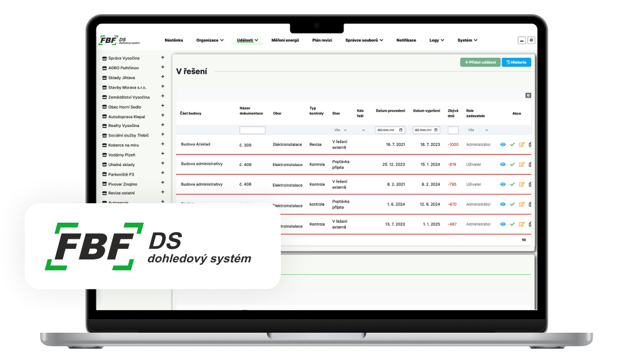Open the Organizace menu
The image size is (634, 364).
coord(210,40)
